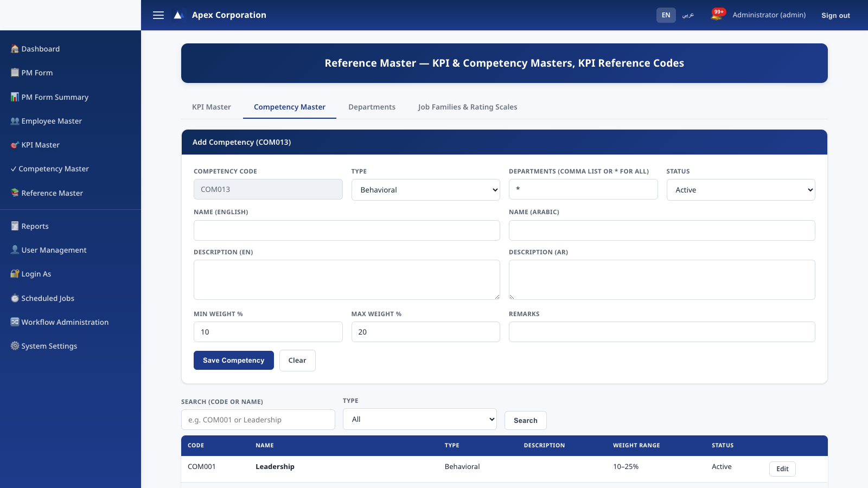Switch language to EN

(x=666, y=15)
